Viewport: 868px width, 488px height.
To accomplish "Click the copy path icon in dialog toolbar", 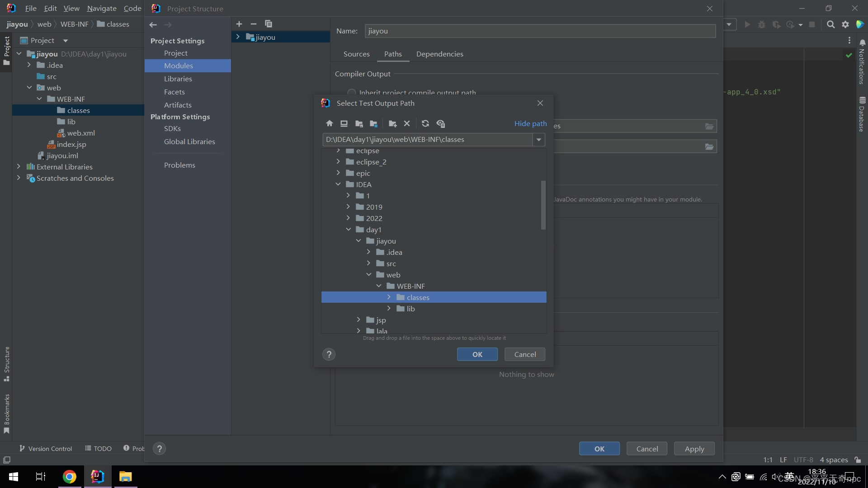I will tap(441, 123).
